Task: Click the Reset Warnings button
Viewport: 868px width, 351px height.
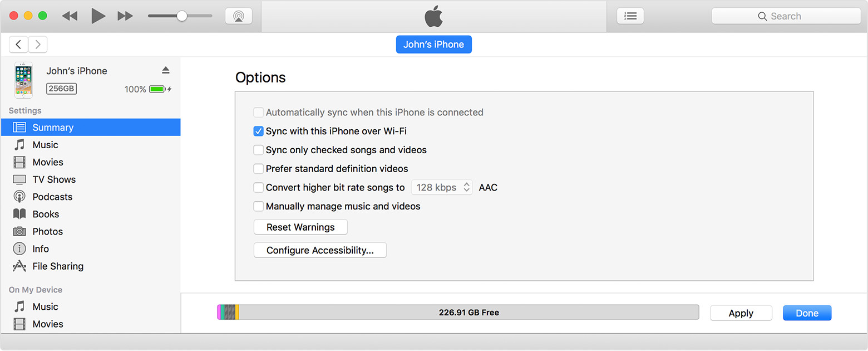Action: (x=300, y=227)
